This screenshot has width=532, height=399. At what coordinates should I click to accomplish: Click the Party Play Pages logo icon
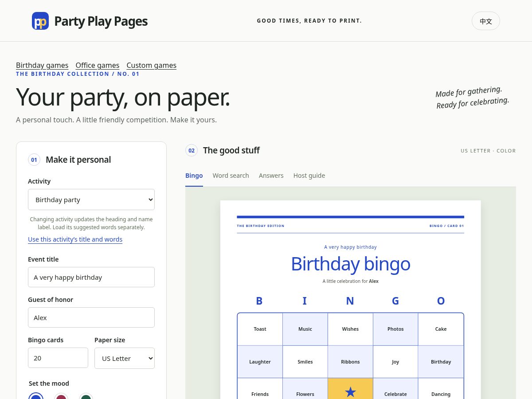pos(40,21)
